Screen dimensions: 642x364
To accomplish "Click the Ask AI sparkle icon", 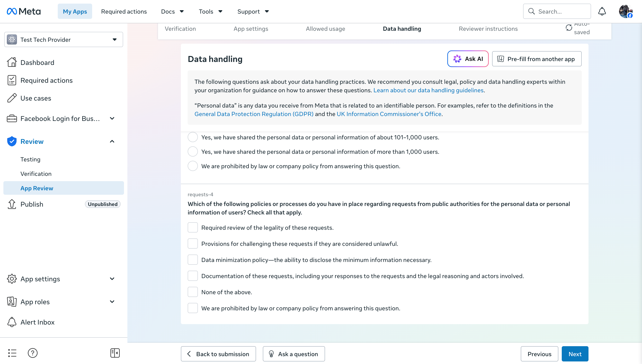I will coord(457,59).
